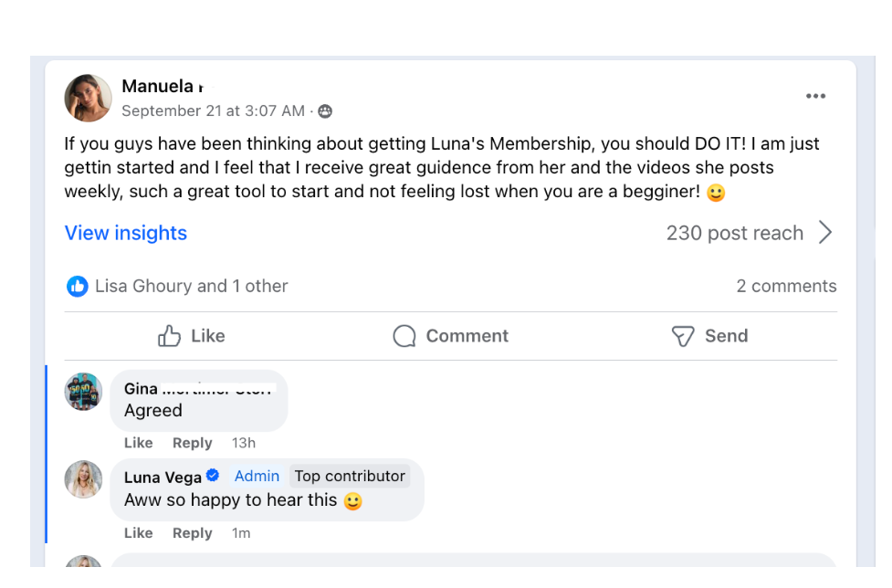The height and width of the screenshot is (588, 892).
Task: Like Gina's "Agreed" comment
Action: (x=138, y=443)
